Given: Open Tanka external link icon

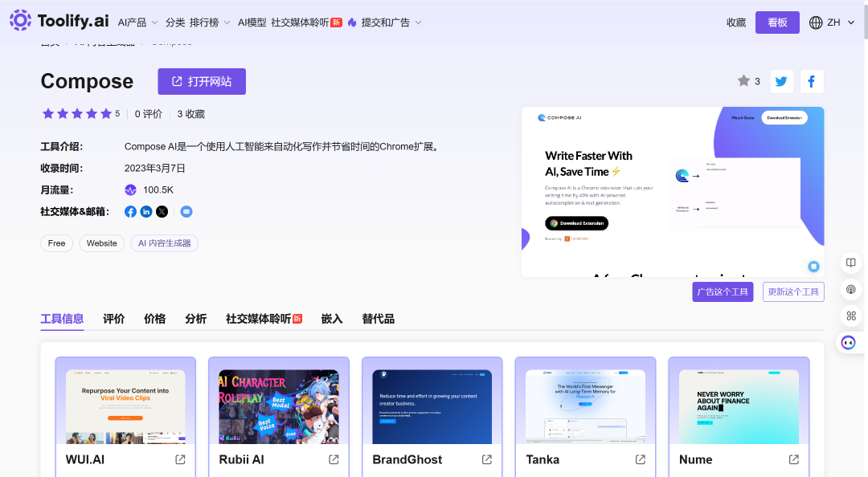Looking at the screenshot, I should tap(641, 459).
